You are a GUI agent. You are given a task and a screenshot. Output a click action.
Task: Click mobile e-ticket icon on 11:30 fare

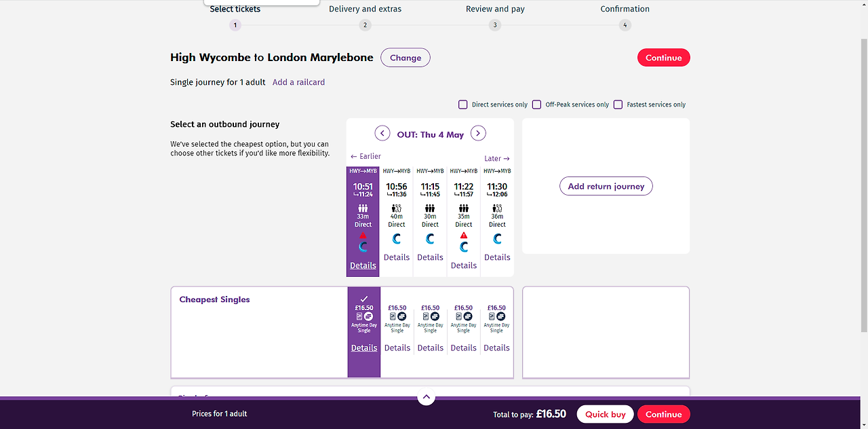pyautogui.click(x=492, y=316)
